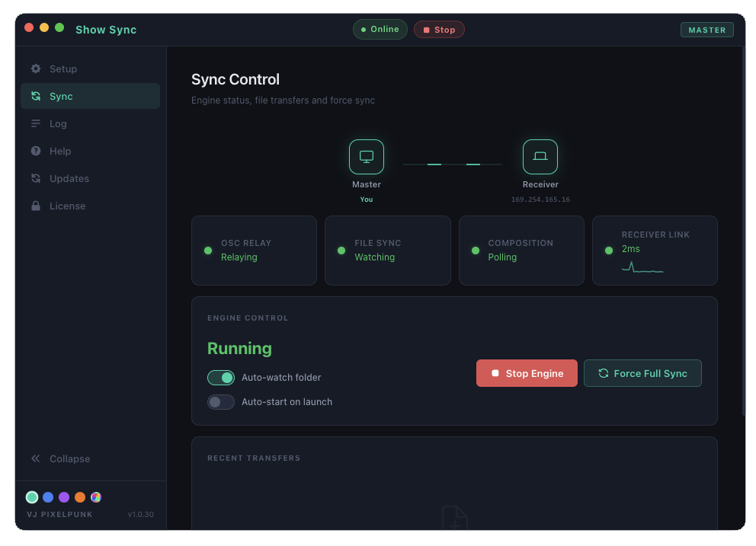Click the v1.0.30 version label
Screen dimensions: 756x546
click(x=141, y=514)
